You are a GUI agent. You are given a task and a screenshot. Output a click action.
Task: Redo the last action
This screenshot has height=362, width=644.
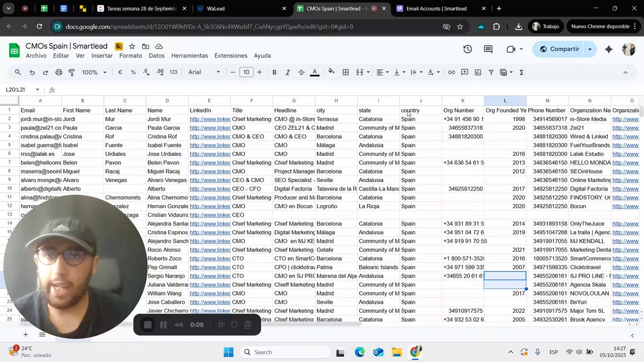click(x=45, y=72)
